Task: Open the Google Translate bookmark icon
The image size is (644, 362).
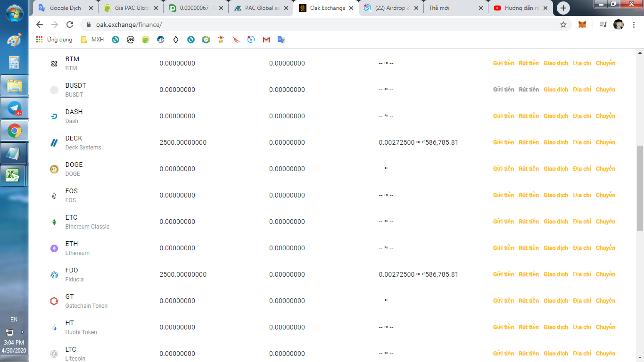Action: (281, 40)
